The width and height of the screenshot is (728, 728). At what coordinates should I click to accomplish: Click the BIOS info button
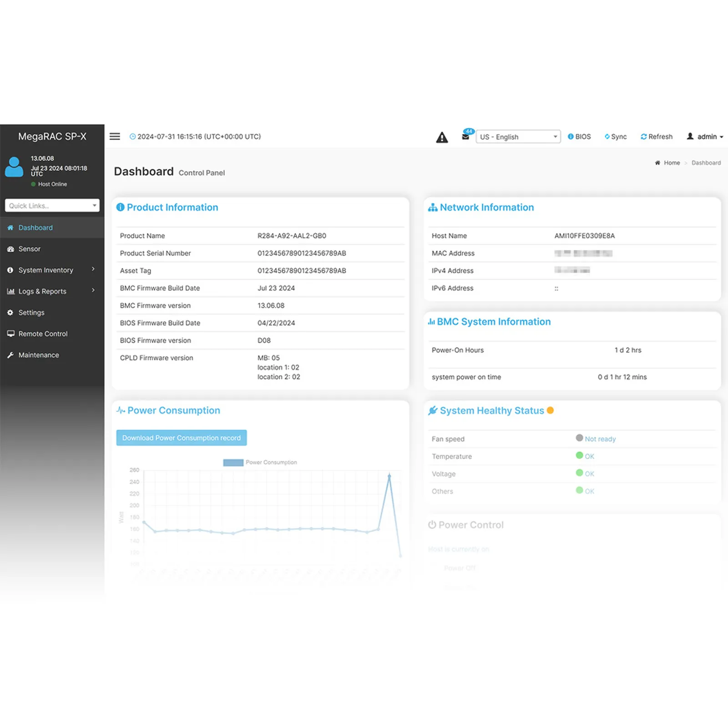[x=579, y=136]
